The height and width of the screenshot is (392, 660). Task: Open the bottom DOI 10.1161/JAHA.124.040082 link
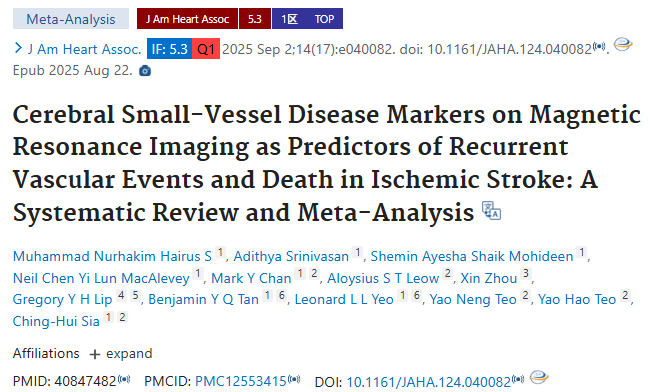pos(428,382)
